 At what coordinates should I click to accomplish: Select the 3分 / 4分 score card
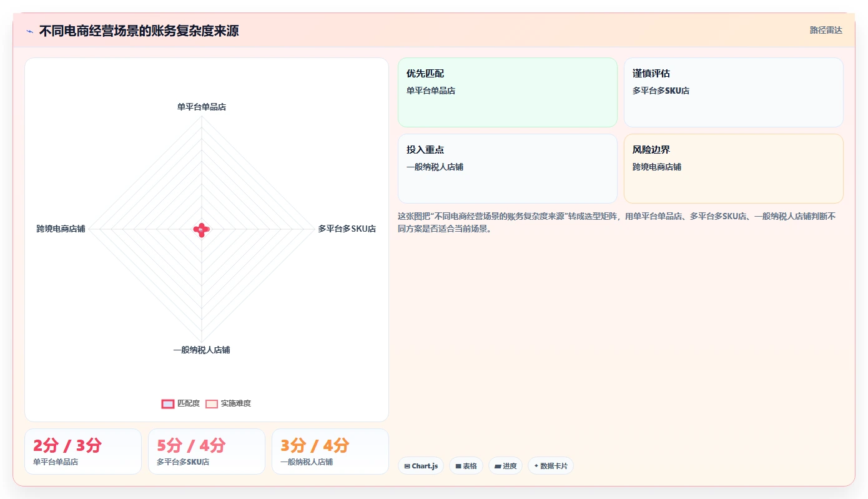330,452
